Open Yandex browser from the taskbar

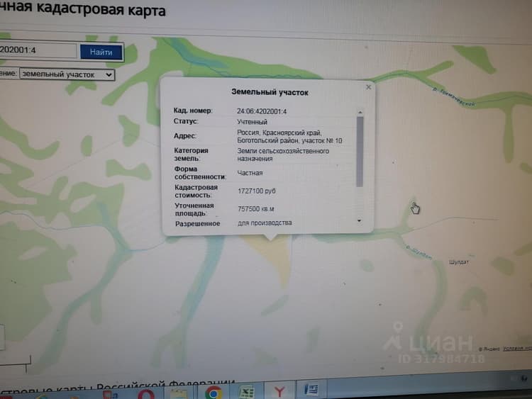(x=279, y=392)
